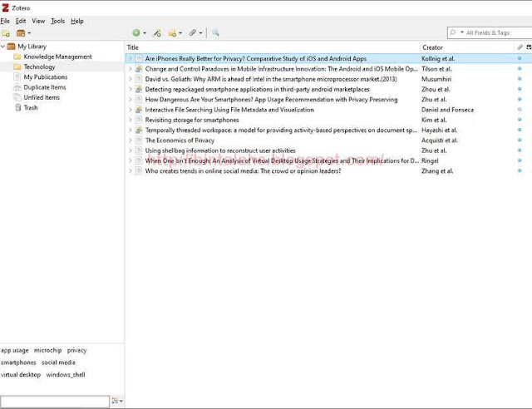532x409 pixels.
Task: Collapse the My Library tree node
Action: 3,47
